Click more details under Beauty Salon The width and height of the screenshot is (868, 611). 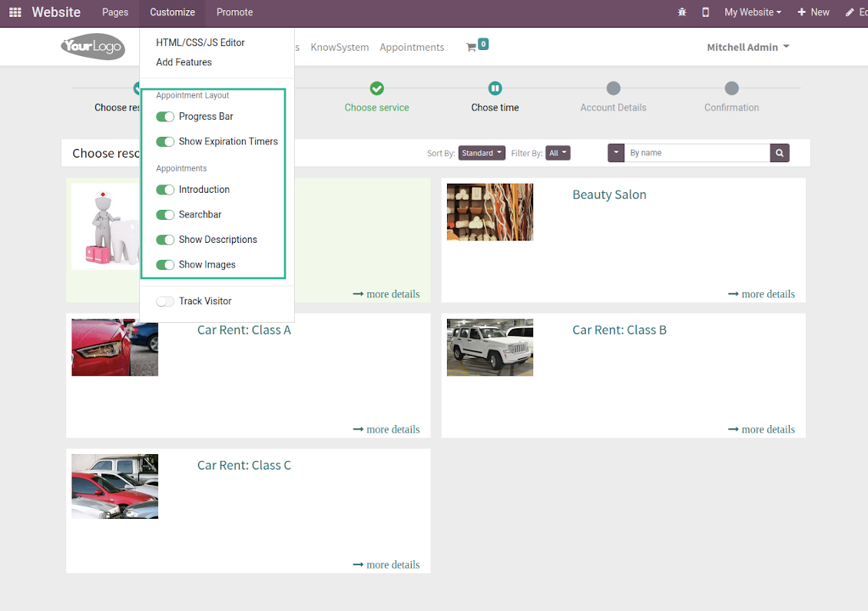click(x=761, y=294)
